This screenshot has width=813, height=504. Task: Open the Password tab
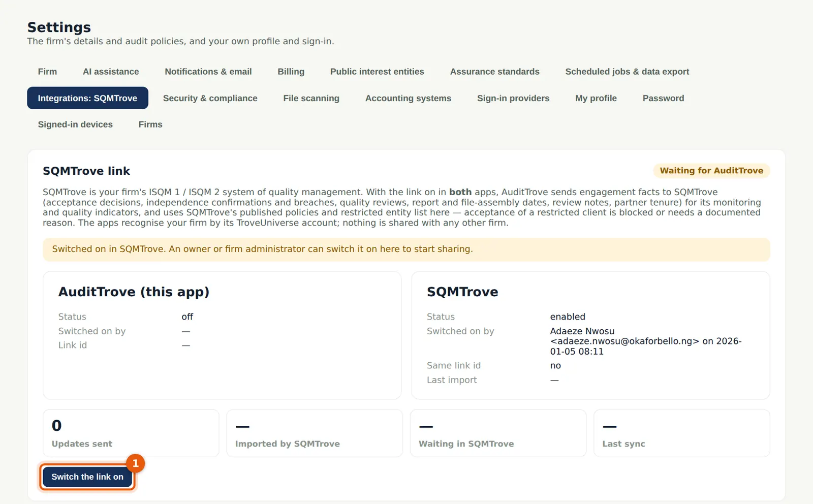(x=664, y=98)
